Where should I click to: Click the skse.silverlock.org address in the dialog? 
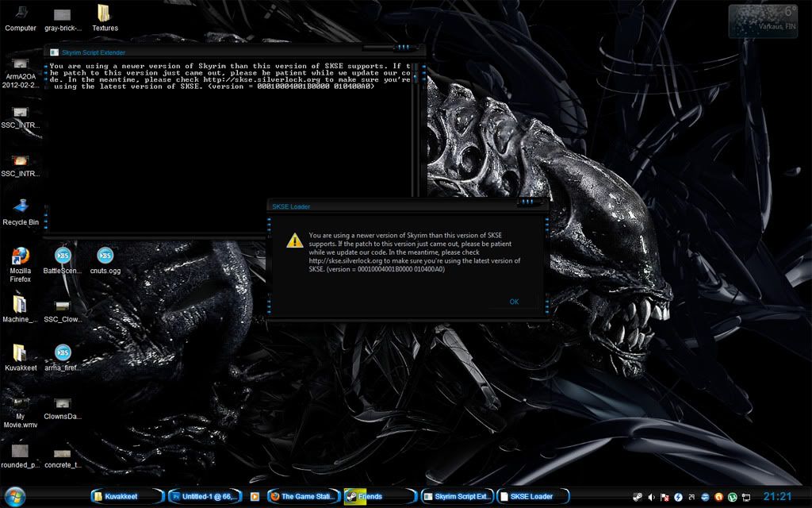[346, 260]
